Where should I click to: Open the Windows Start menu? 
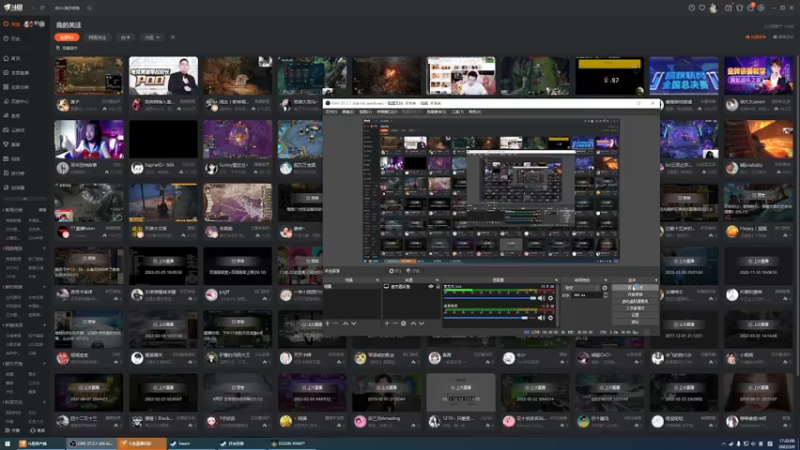coord(7,443)
